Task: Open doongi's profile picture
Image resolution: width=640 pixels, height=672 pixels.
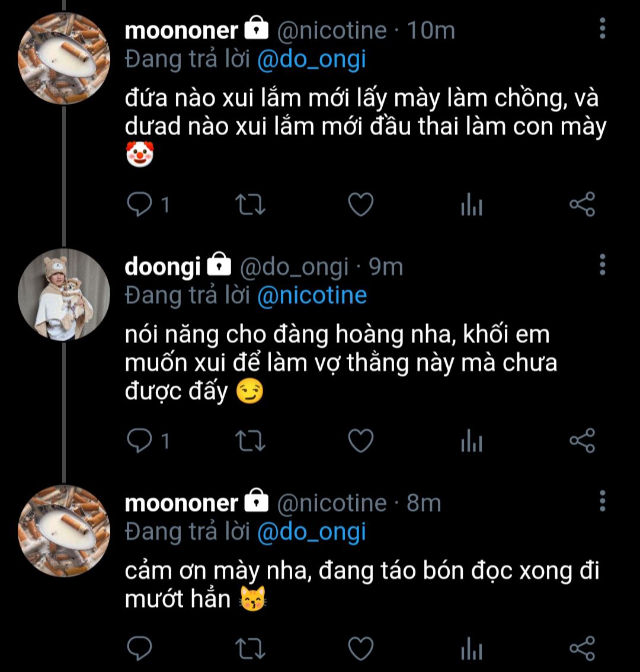Action: [64, 295]
